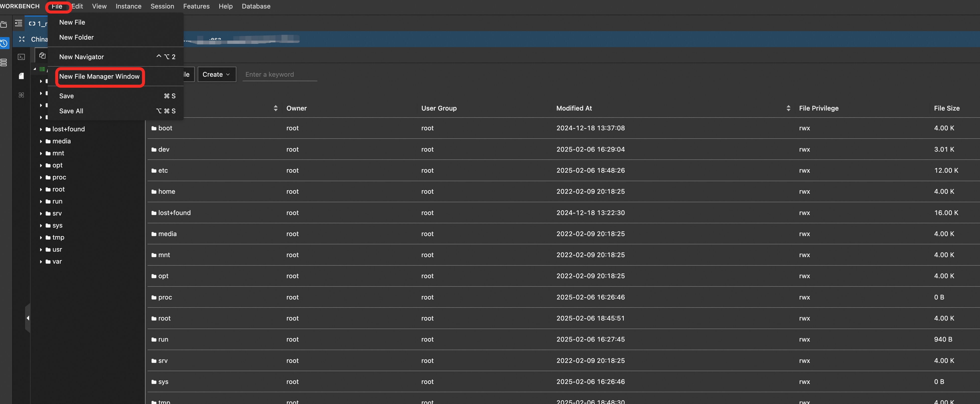Image resolution: width=980 pixels, height=404 pixels.
Task: Open the server list stack icon
Action: (x=4, y=63)
